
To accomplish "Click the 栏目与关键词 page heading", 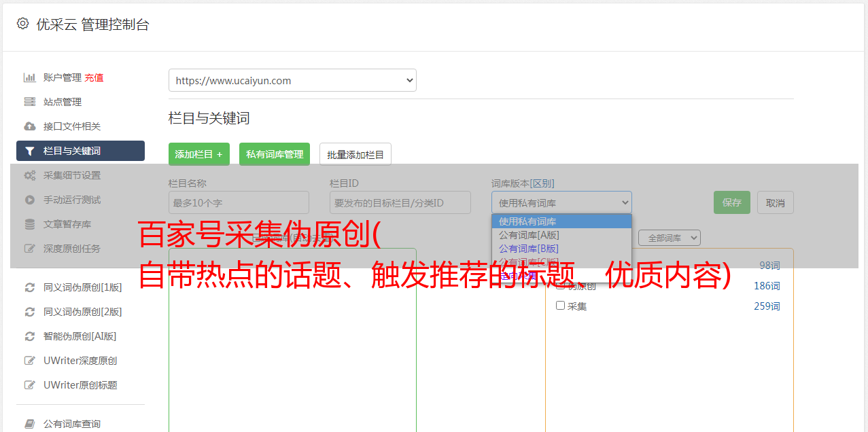I will pos(209,118).
